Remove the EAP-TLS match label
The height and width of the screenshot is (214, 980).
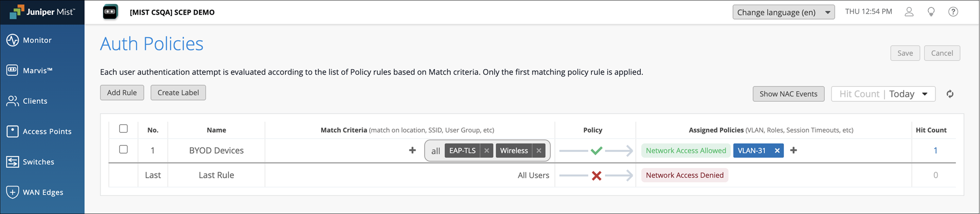(x=487, y=151)
